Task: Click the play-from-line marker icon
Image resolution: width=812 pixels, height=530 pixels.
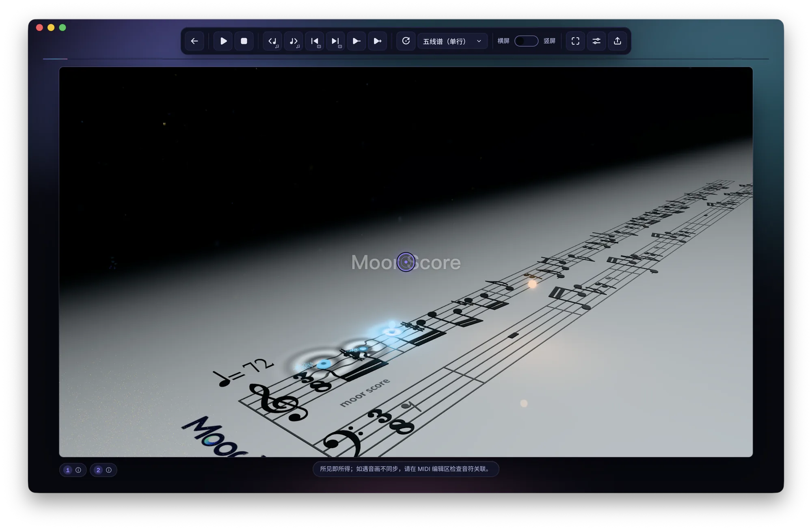Action: click(356, 41)
